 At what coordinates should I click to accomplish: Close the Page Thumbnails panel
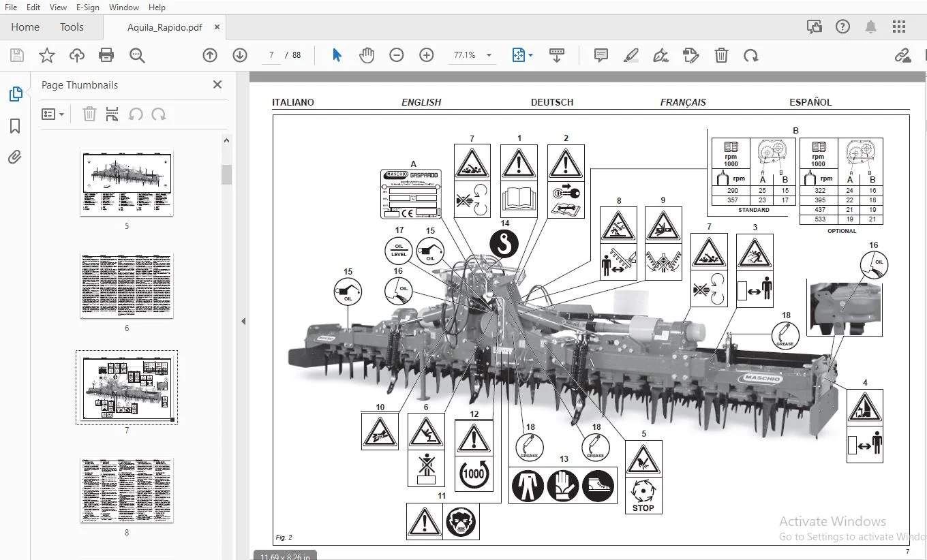217,84
